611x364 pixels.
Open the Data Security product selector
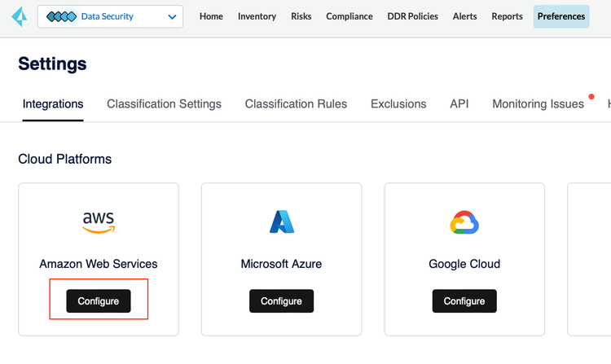click(110, 17)
